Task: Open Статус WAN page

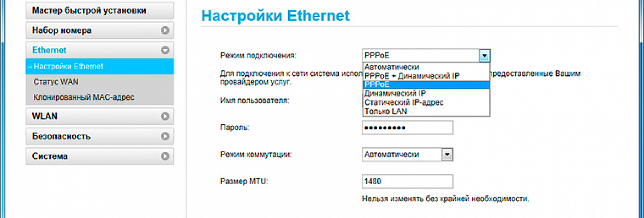Action: 99,82
